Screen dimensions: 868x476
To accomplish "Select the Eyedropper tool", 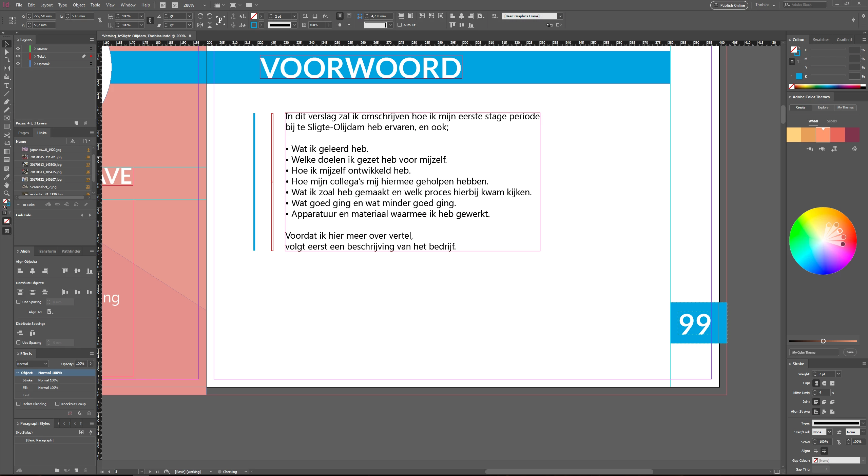I will [x=6, y=177].
